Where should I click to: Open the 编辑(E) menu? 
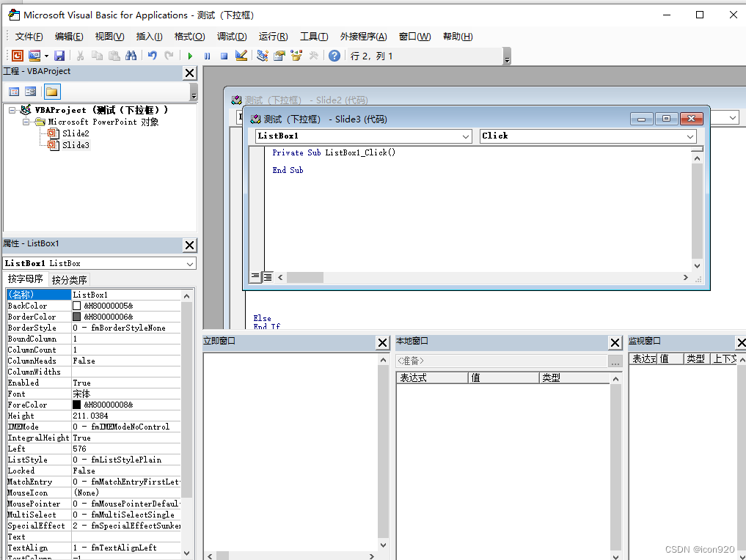coord(69,37)
